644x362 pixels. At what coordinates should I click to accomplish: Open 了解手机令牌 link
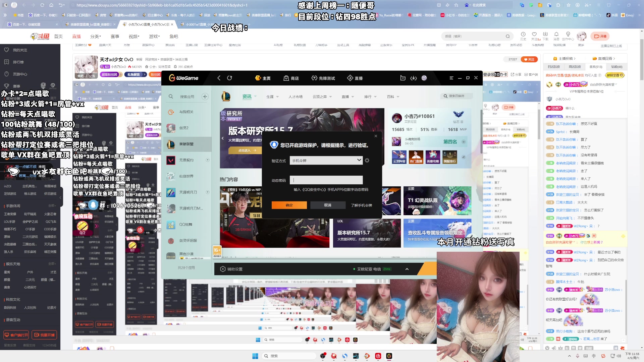pos(361,205)
